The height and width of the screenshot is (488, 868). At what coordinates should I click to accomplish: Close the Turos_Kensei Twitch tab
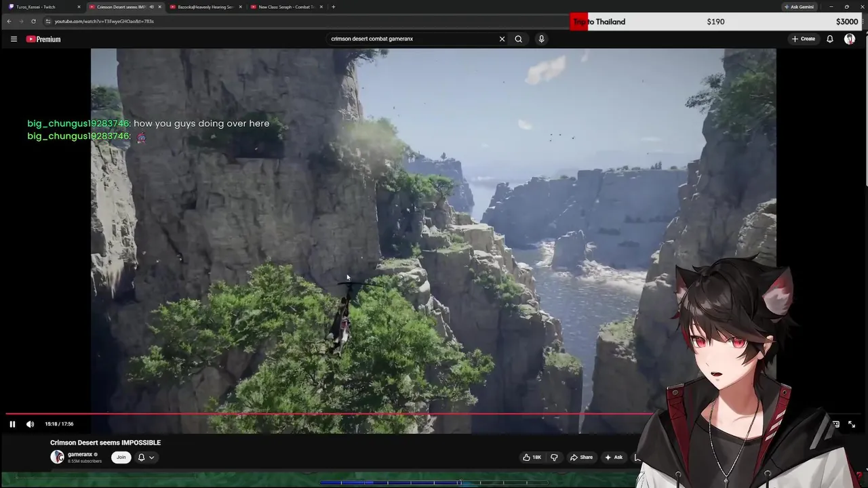click(79, 7)
